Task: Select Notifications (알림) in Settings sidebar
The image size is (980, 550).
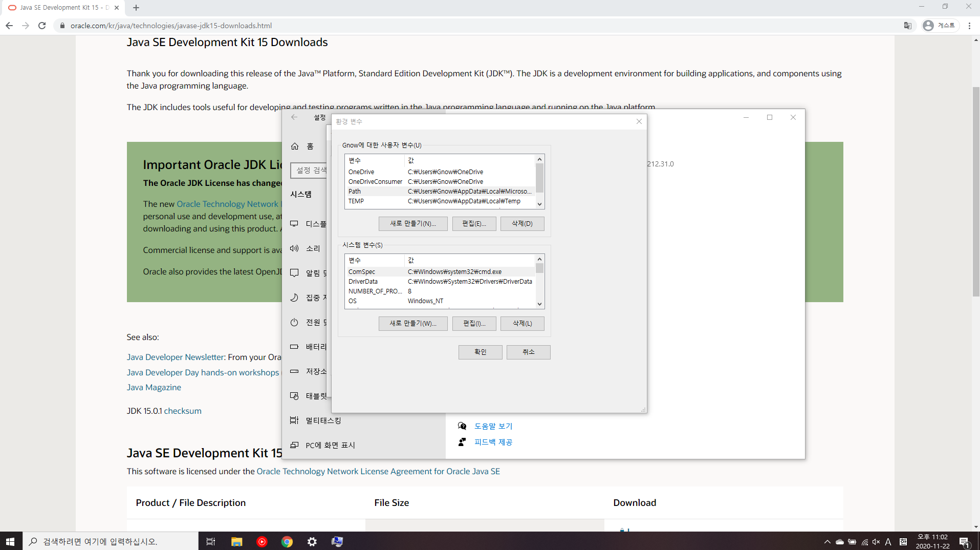Action: 308,273
